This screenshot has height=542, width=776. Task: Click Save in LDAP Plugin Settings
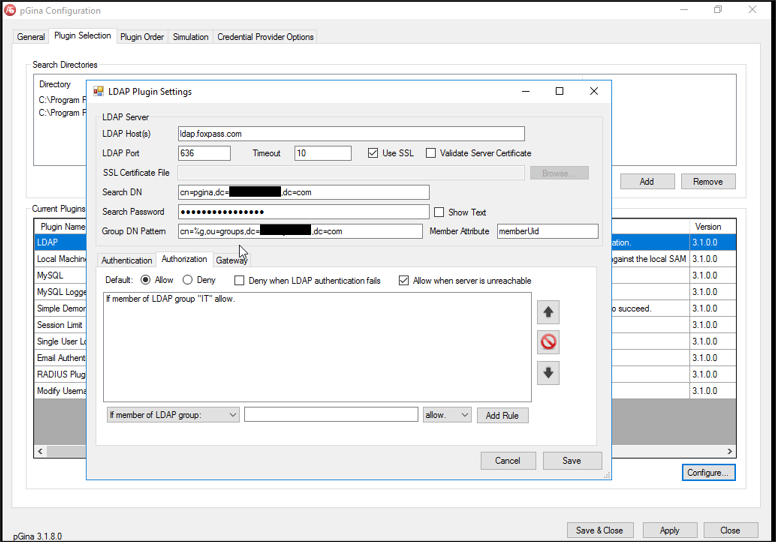(x=572, y=461)
